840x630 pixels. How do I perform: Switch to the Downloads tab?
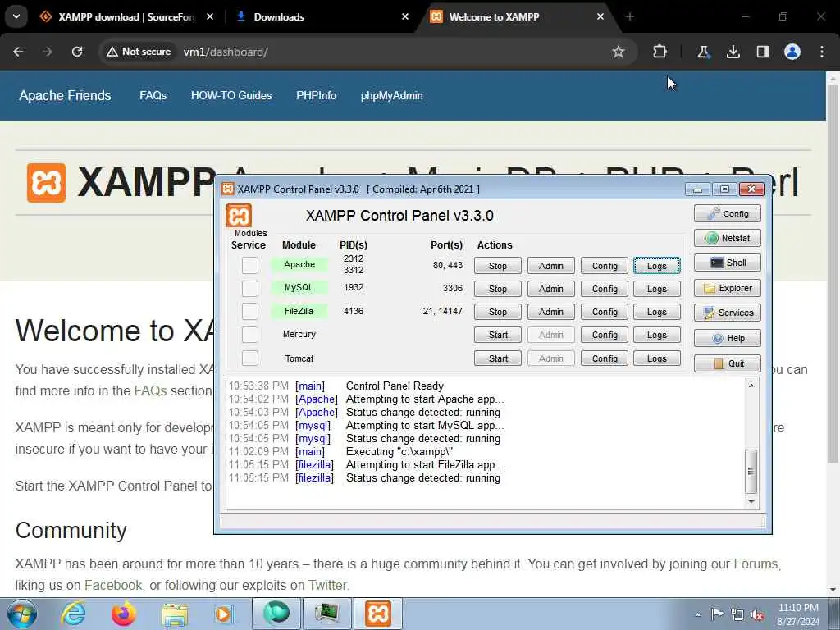pyautogui.click(x=322, y=17)
